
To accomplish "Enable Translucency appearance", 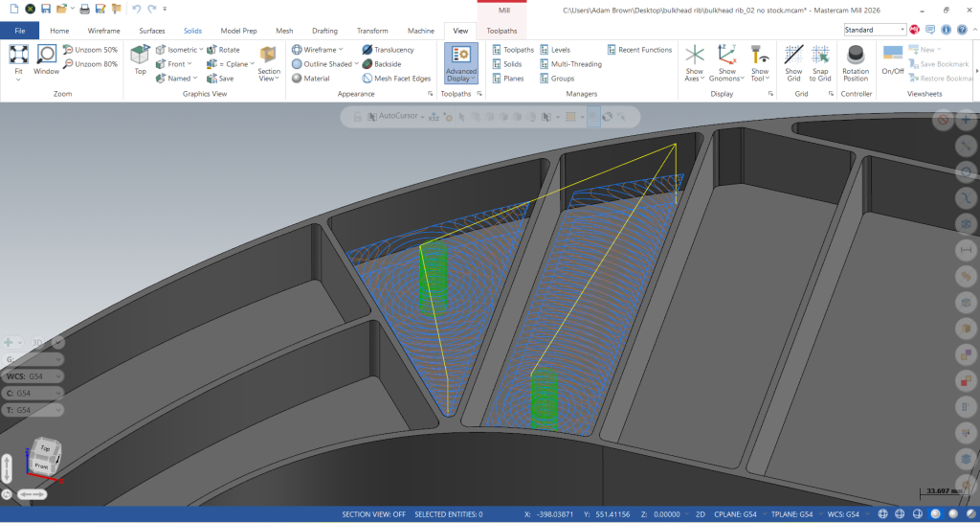I will pos(388,50).
